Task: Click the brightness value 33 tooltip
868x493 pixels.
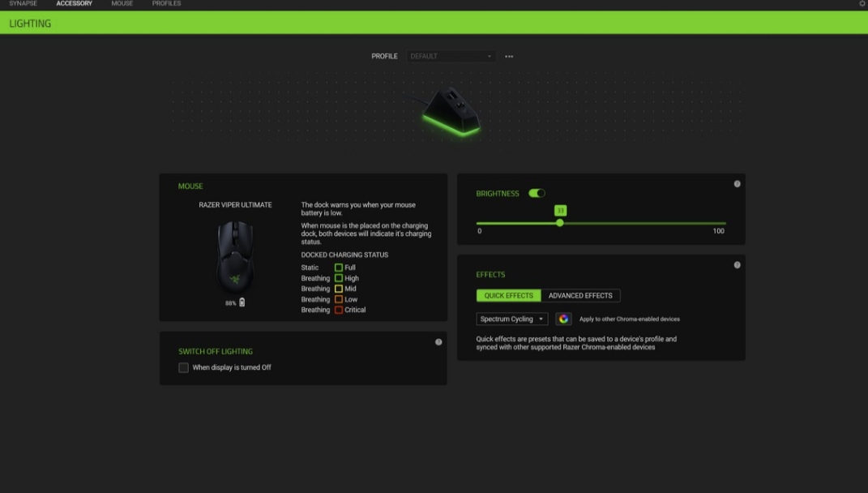Action: [560, 211]
